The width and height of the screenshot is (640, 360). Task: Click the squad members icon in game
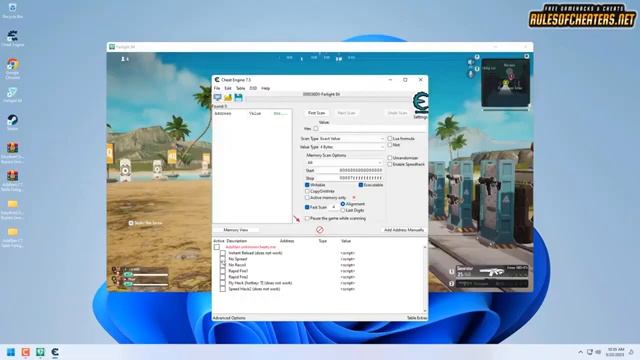124,59
